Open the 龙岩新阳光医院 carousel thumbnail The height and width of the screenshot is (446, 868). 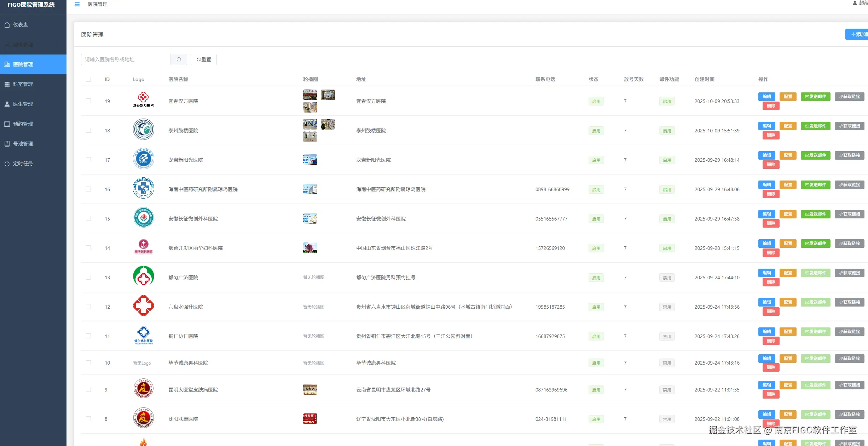(310, 160)
